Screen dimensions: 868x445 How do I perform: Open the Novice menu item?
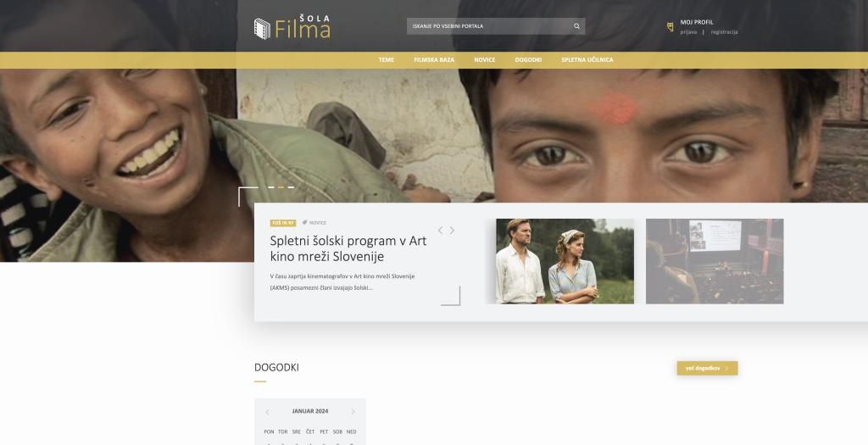pos(484,60)
